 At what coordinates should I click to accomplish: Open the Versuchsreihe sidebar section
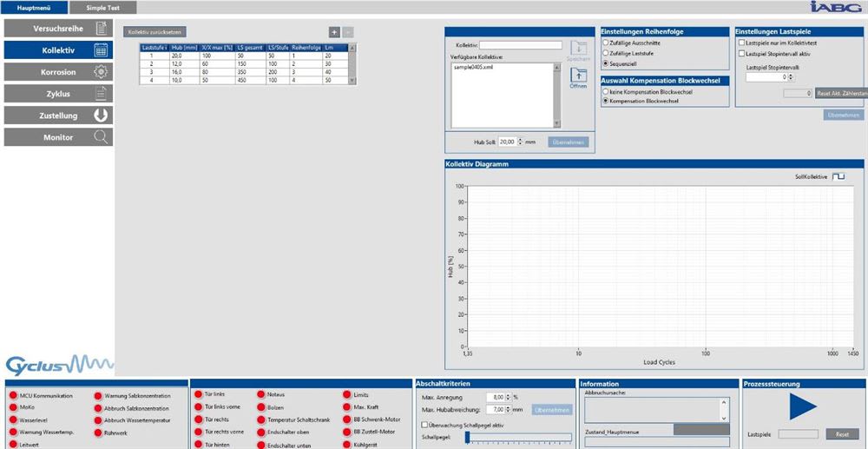tap(58, 29)
